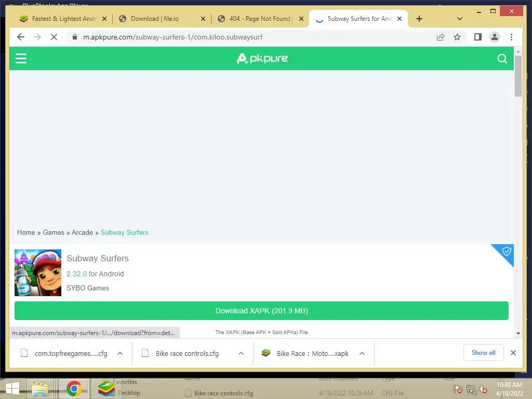Open the Chrome side panel icon
532x399 pixels.
click(478, 37)
